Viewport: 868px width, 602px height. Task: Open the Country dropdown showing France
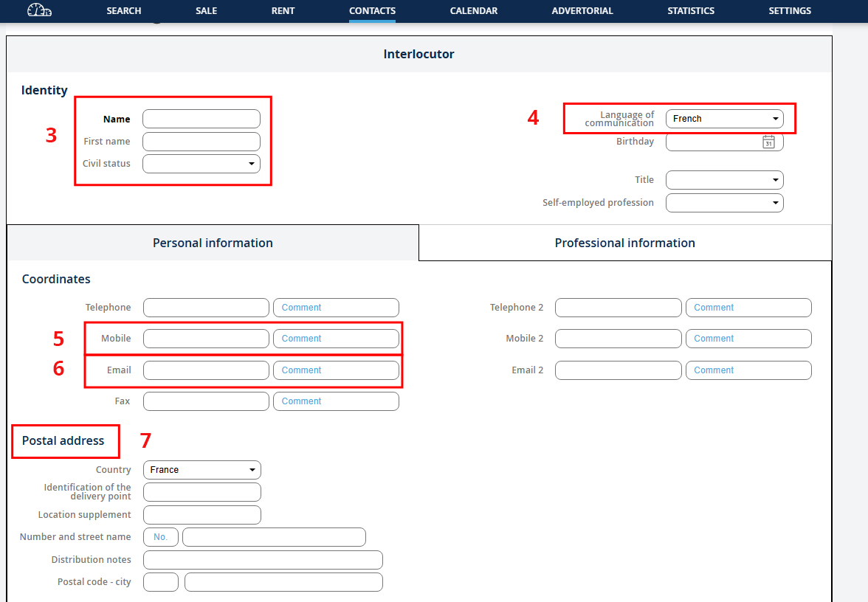201,470
